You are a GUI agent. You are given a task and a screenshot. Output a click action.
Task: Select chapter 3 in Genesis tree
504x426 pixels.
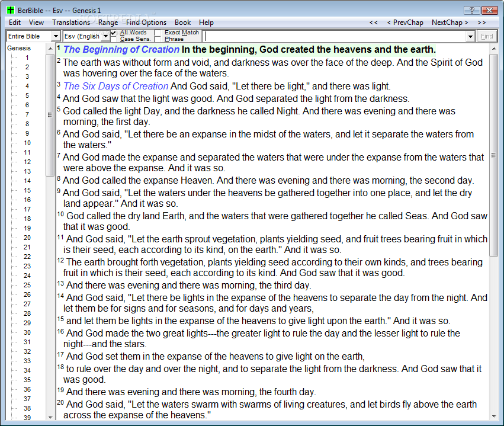point(27,76)
